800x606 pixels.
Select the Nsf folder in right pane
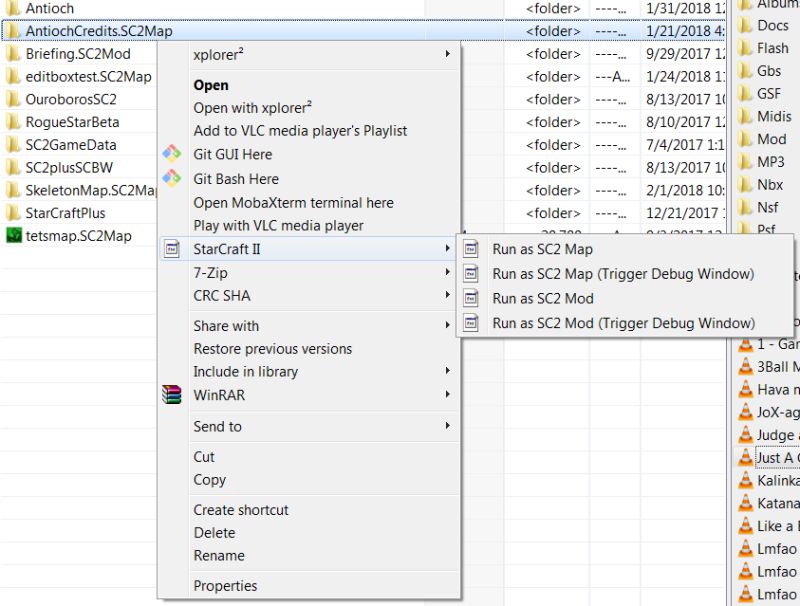(768, 208)
